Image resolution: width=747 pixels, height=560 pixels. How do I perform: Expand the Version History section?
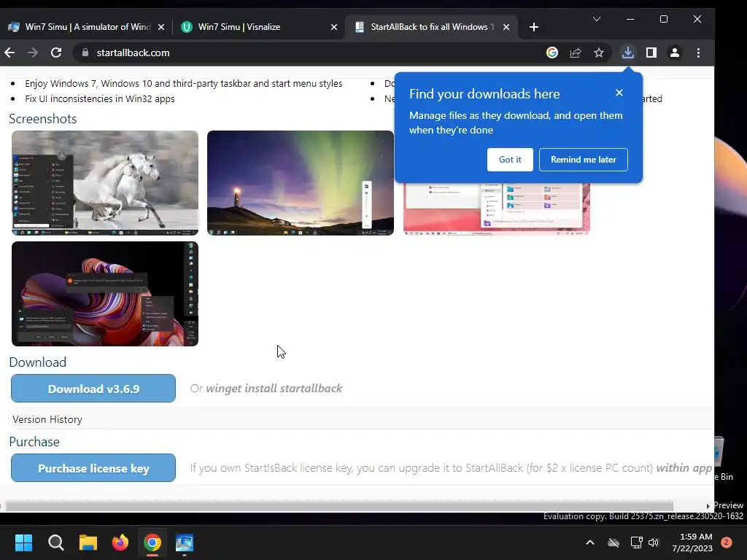(47, 419)
